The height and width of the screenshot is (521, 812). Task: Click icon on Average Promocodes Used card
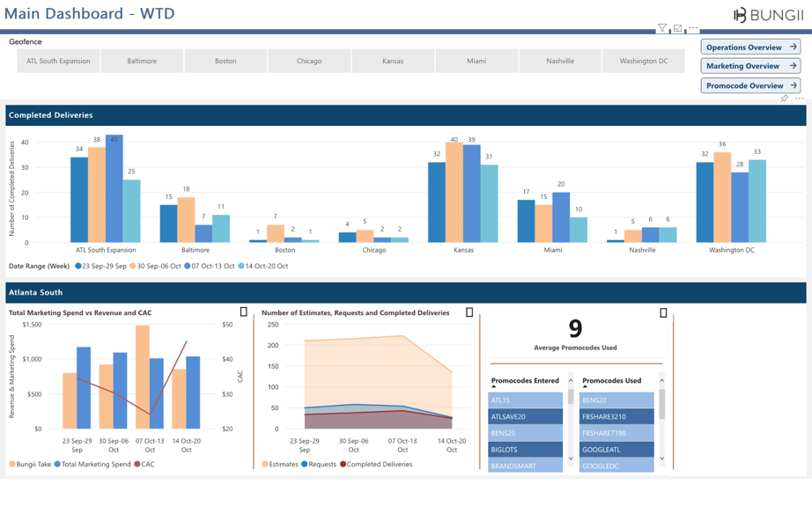(x=663, y=312)
